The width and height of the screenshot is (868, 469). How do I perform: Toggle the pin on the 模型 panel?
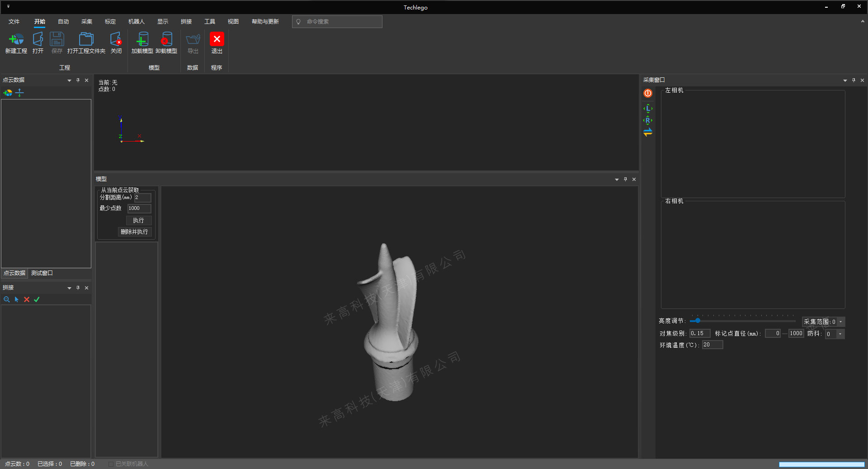tap(625, 180)
